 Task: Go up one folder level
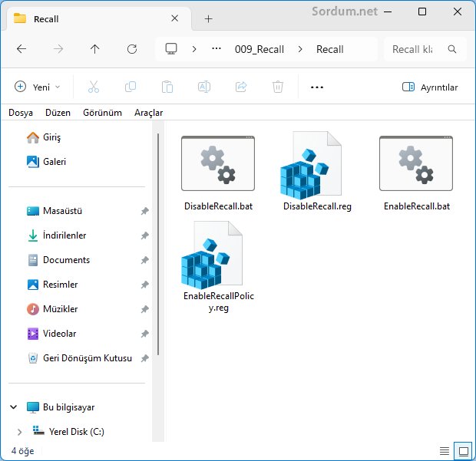coord(95,49)
